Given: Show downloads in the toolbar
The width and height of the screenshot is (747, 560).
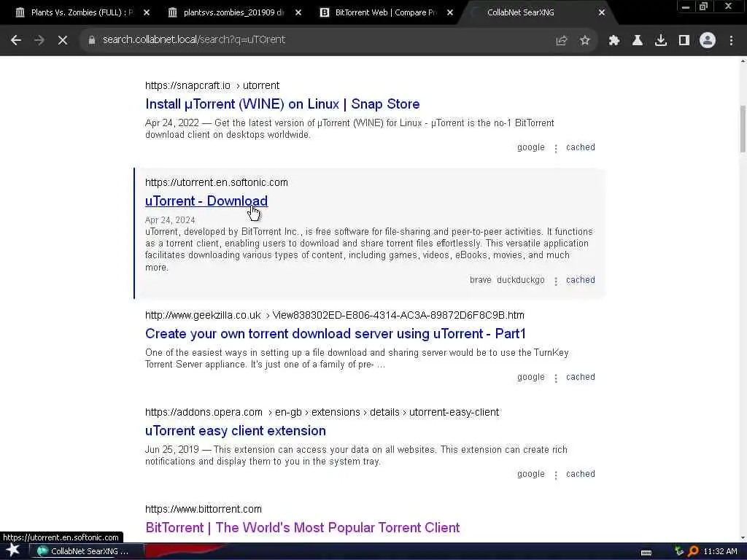Looking at the screenshot, I should (661, 41).
